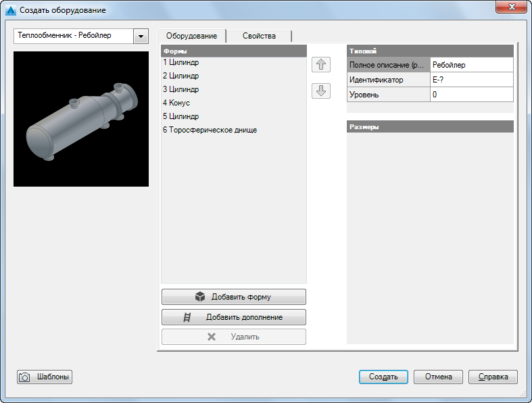Click the Добавить дополнение button

234,317
